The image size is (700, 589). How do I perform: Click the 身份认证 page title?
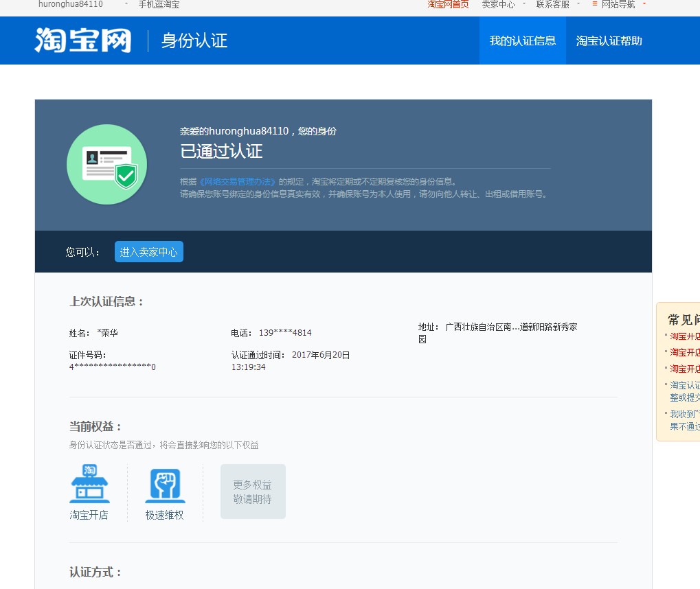tap(194, 41)
